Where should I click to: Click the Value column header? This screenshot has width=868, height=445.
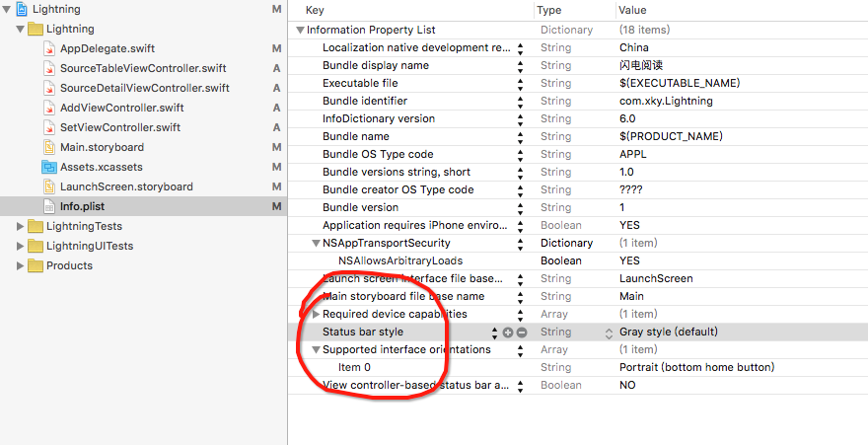[x=631, y=10]
